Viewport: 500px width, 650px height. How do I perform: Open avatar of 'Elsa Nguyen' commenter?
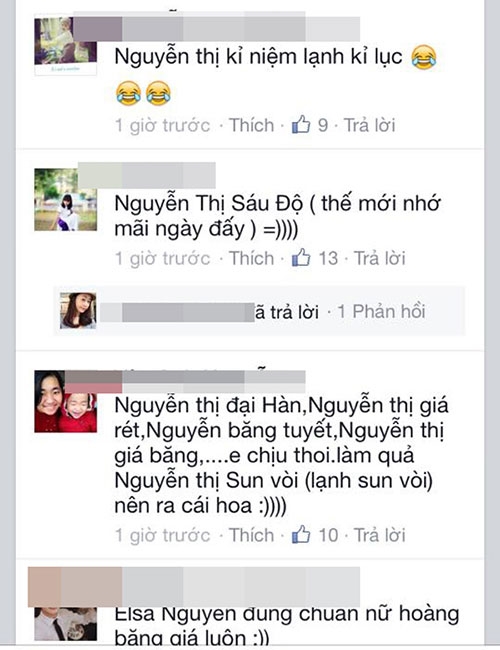[x=66, y=624]
